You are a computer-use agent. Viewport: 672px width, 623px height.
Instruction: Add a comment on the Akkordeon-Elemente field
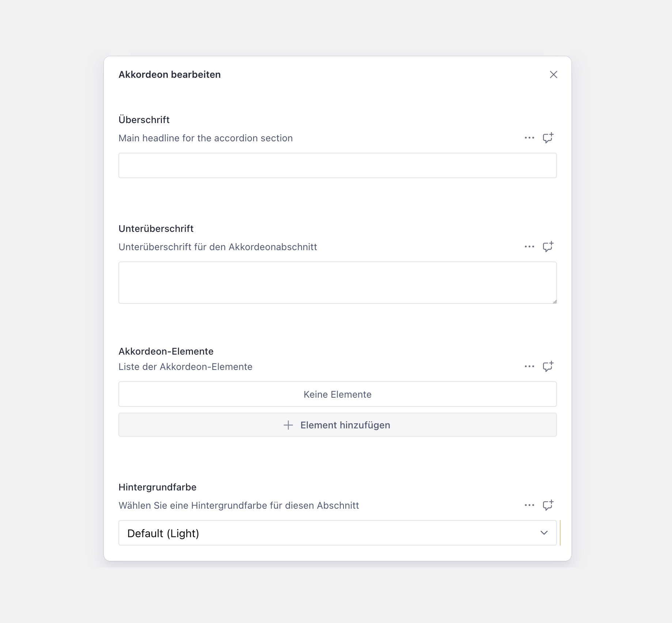tap(548, 366)
